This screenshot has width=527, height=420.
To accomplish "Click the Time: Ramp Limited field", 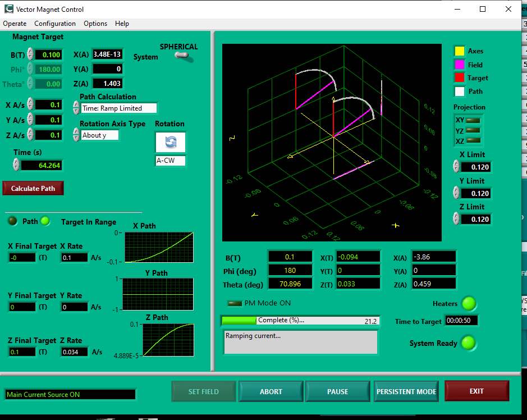I will coord(119,108).
